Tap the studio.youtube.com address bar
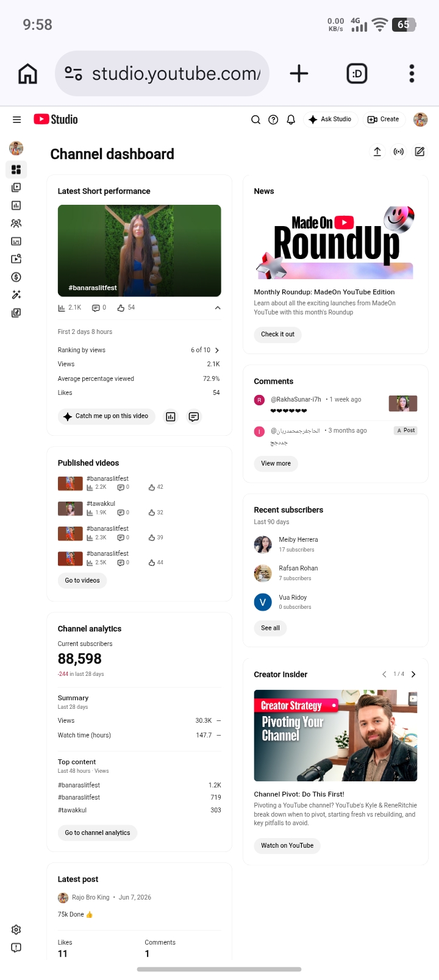Viewport: 439px width, 980px height. click(162, 74)
